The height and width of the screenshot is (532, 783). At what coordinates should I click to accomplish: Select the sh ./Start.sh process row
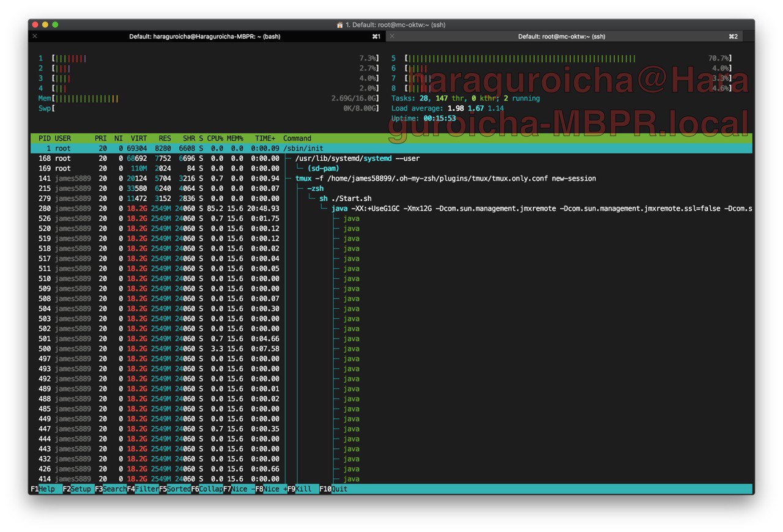391,199
